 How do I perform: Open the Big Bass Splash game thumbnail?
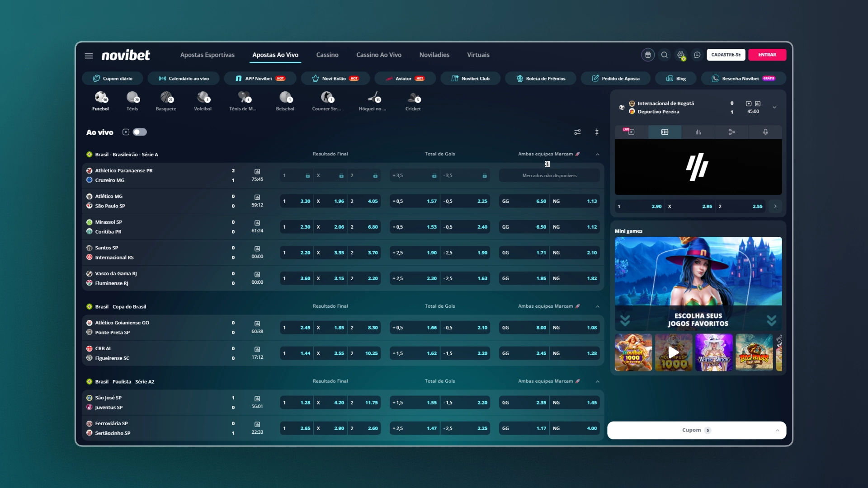point(754,352)
